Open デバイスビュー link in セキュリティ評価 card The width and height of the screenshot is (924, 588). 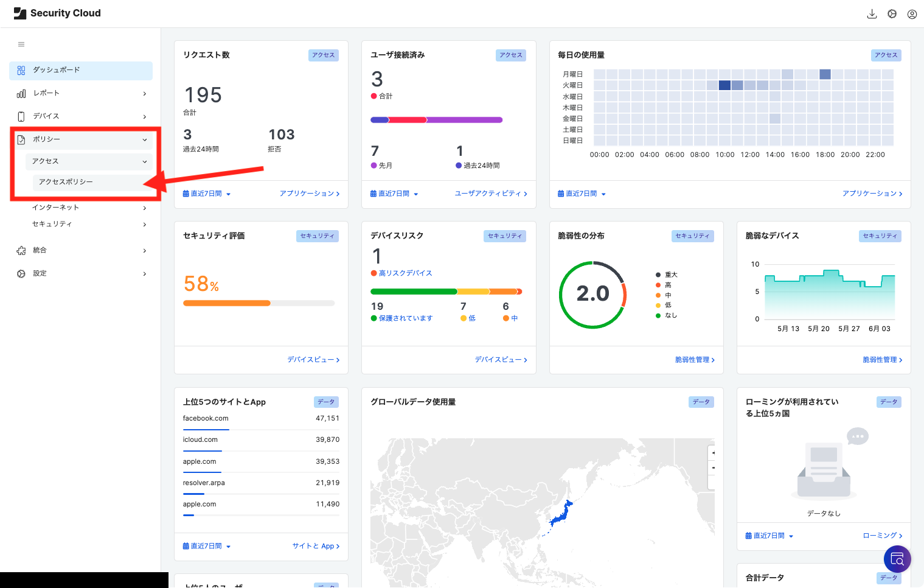pos(313,360)
